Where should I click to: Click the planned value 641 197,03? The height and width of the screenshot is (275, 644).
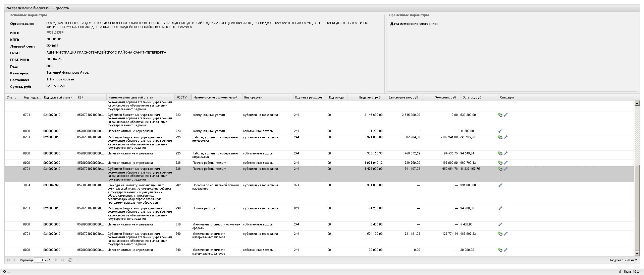412,169
